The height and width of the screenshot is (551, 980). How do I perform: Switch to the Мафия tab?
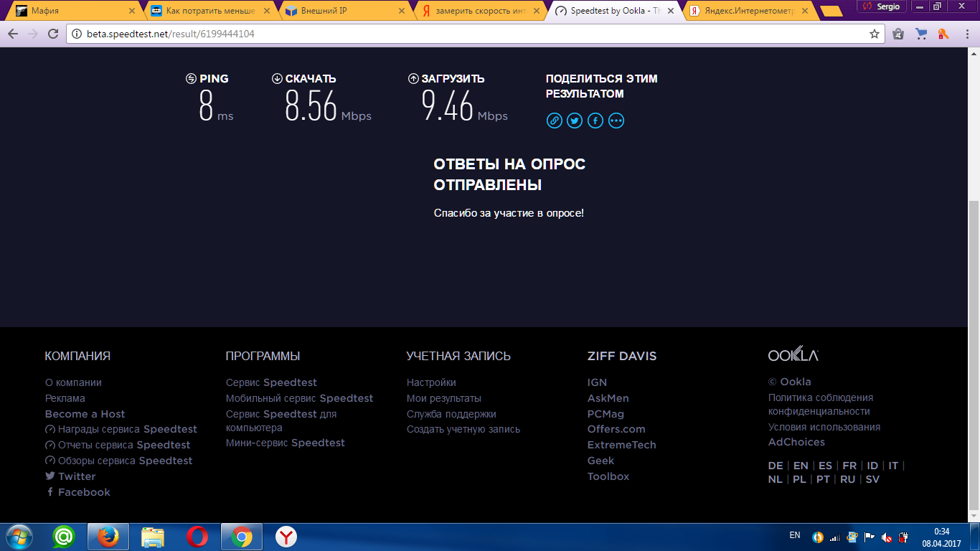[x=75, y=11]
